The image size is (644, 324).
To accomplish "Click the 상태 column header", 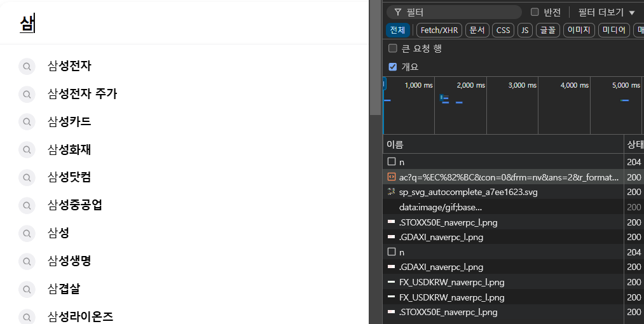I will (634, 145).
